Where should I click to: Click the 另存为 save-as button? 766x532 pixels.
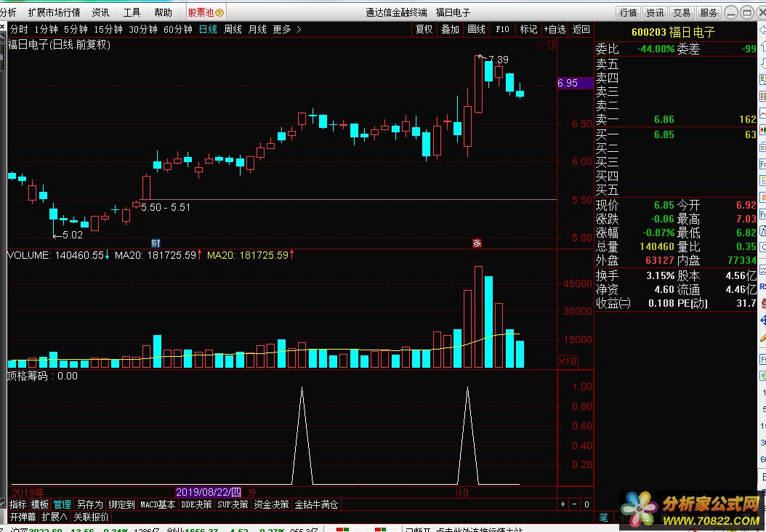(x=90, y=504)
